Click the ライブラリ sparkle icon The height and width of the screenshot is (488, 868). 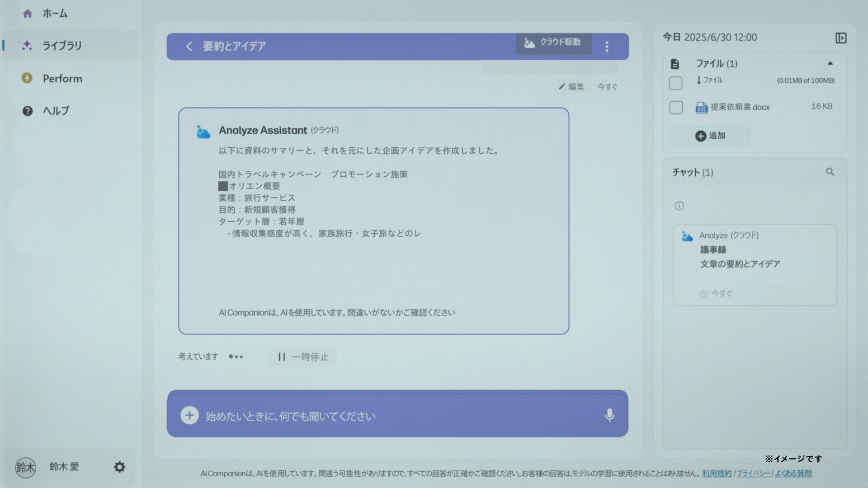point(27,45)
